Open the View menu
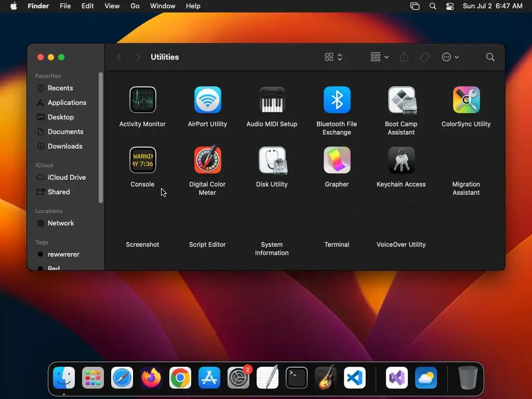Image resolution: width=532 pixels, height=399 pixels. [112, 6]
